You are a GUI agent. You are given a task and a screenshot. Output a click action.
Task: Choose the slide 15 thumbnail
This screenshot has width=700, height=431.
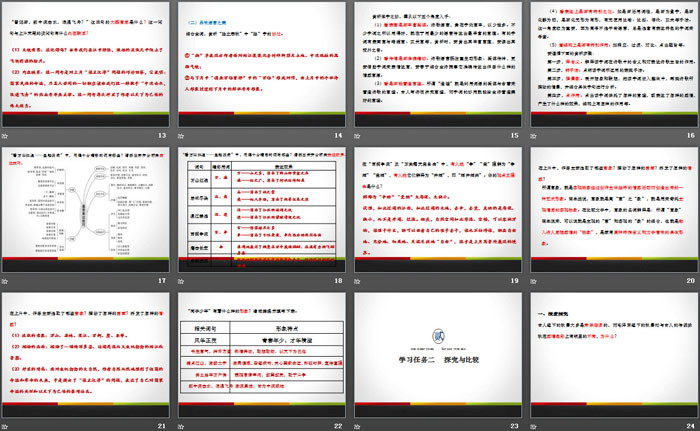click(437, 63)
